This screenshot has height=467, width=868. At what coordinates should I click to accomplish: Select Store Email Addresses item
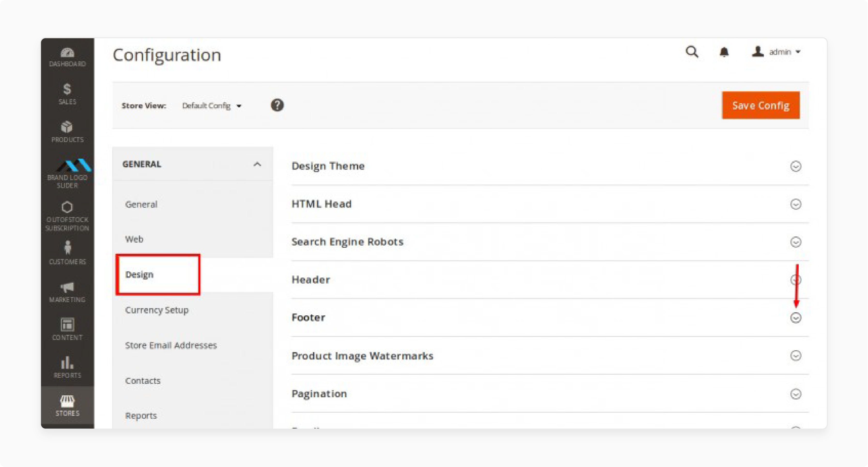coord(171,345)
